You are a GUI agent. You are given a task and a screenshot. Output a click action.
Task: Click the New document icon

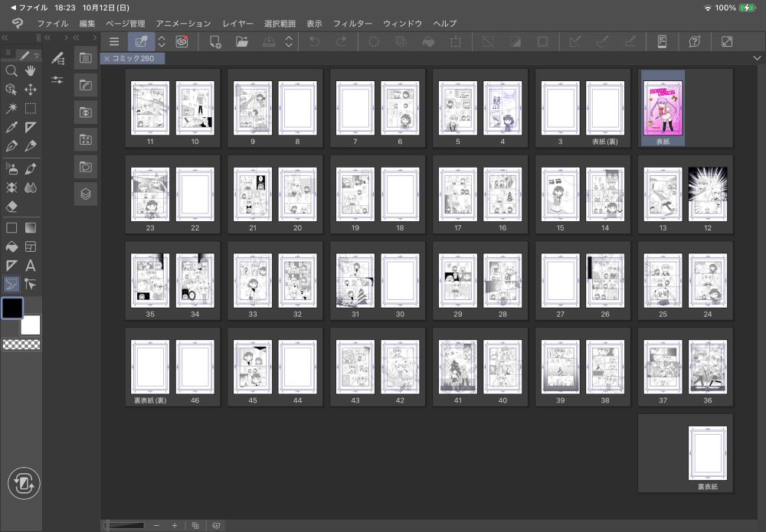(215, 41)
